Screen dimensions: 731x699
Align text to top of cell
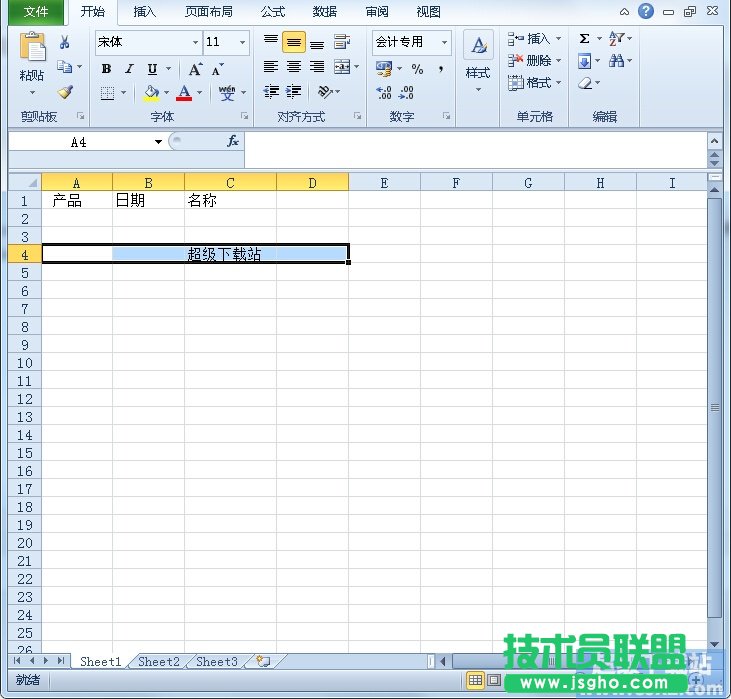[271, 42]
